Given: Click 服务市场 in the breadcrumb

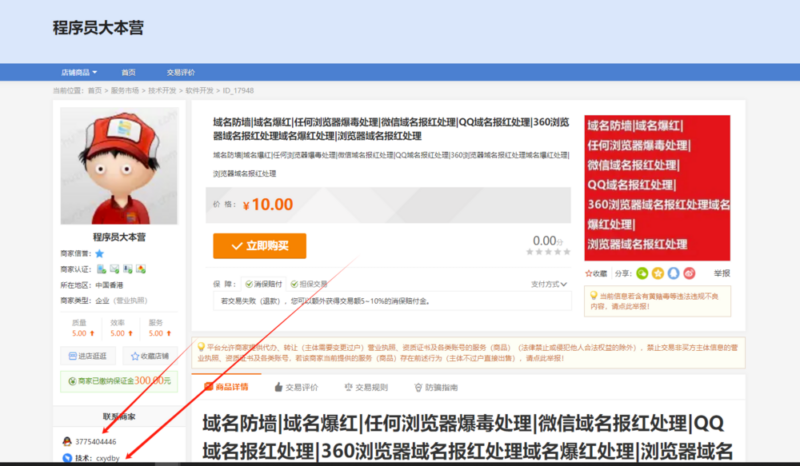Looking at the screenshot, I should [125, 90].
